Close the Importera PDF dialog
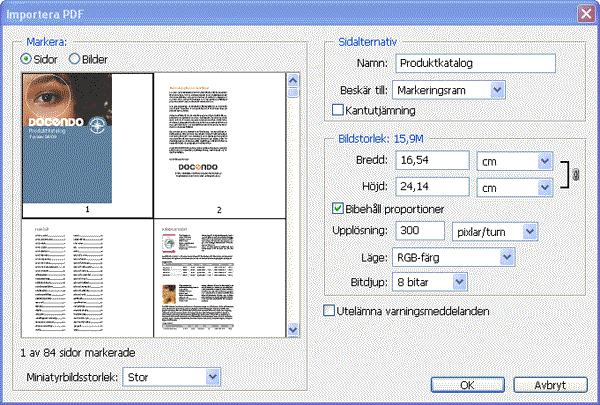The image size is (600, 405). pos(585,12)
